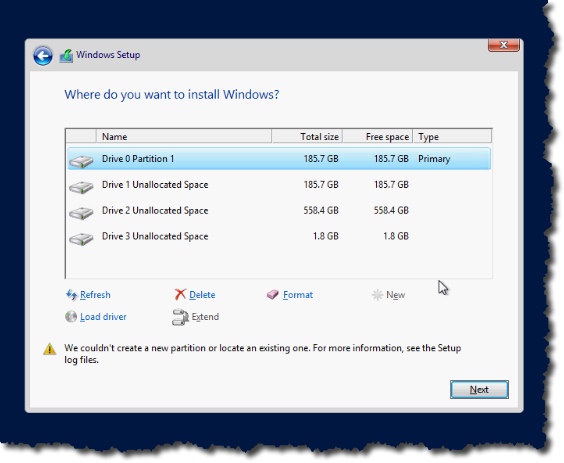Select the Drive 0 Partition 1 row

click(x=279, y=159)
